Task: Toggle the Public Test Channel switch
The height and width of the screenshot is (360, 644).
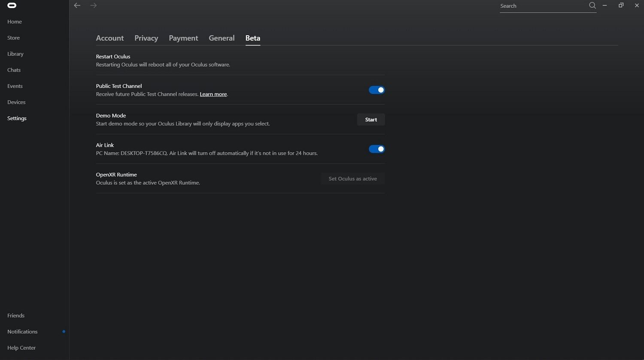Action: 377,90
